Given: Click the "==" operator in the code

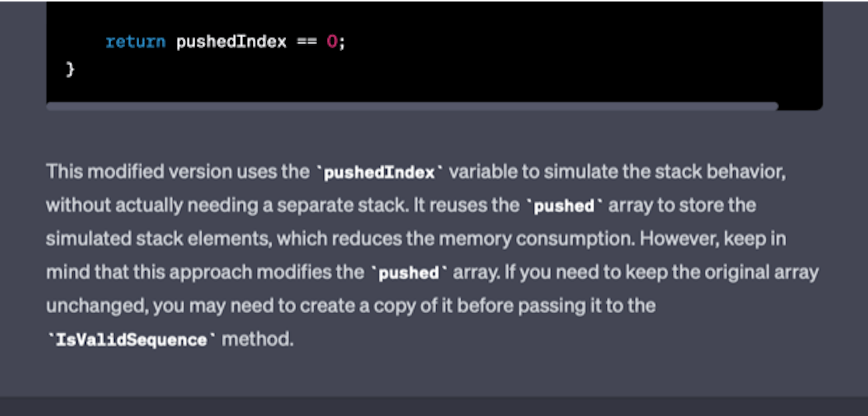Looking at the screenshot, I should click(x=307, y=42).
